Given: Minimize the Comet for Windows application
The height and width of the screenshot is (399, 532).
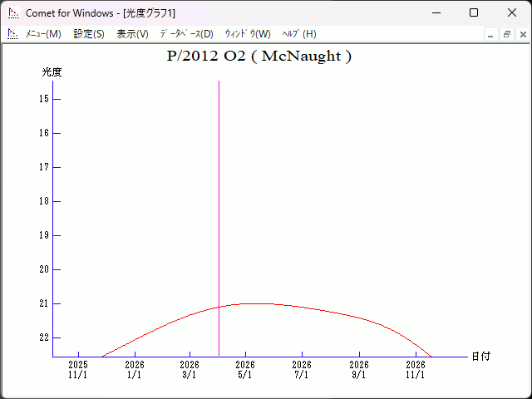Looking at the screenshot, I should (x=436, y=12).
